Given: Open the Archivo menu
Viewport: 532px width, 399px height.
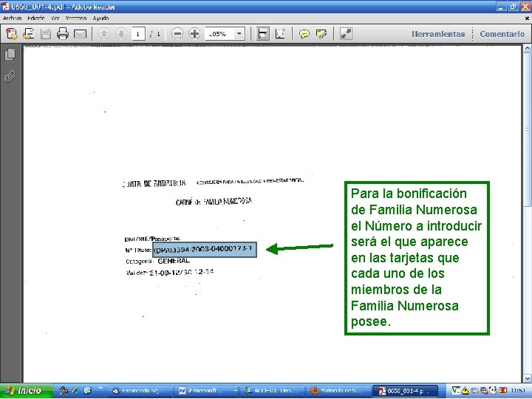Looking at the screenshot, I should [12, 18].
